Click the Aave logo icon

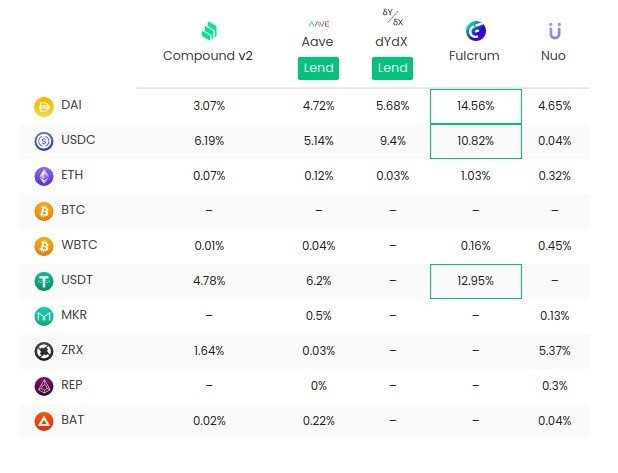tap(317, 22)
